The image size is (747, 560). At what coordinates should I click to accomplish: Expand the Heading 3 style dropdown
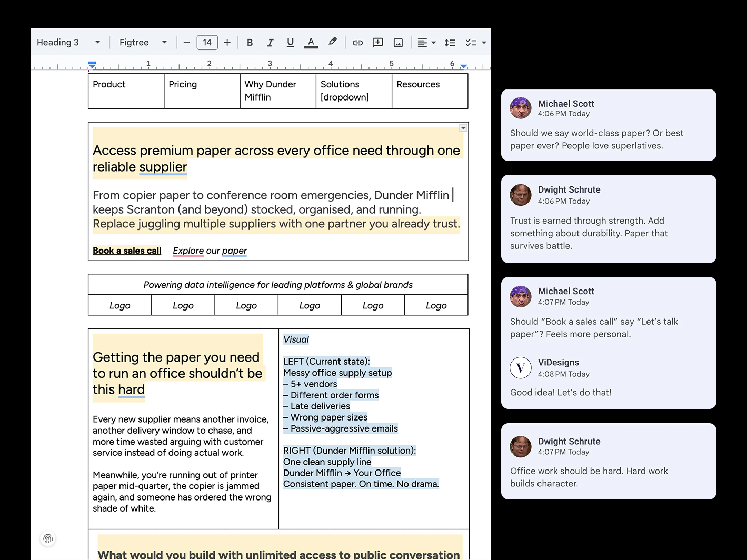[97, 43]
